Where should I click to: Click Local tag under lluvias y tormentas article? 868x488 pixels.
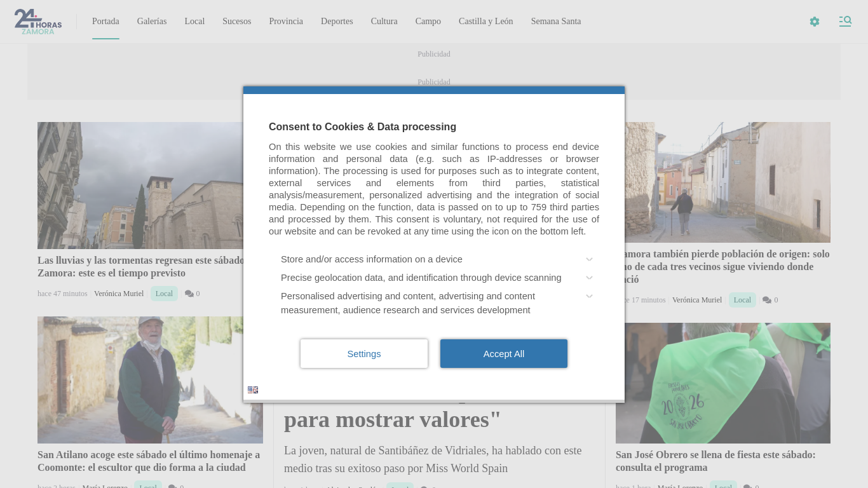coord(164,294)
